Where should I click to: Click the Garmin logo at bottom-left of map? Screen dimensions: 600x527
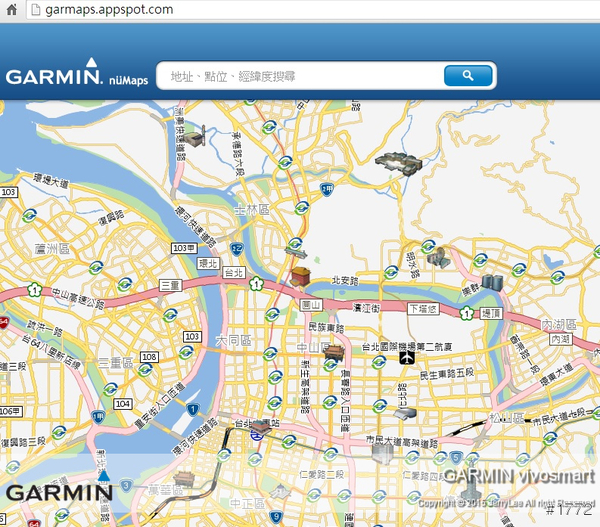pyautogui.click(x=58, y=492)
